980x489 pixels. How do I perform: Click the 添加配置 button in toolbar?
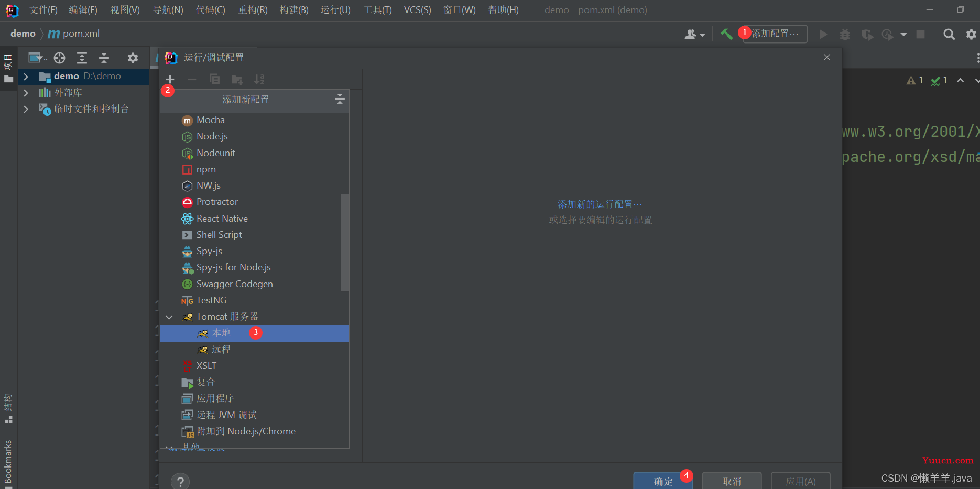(x=775, y=34)
